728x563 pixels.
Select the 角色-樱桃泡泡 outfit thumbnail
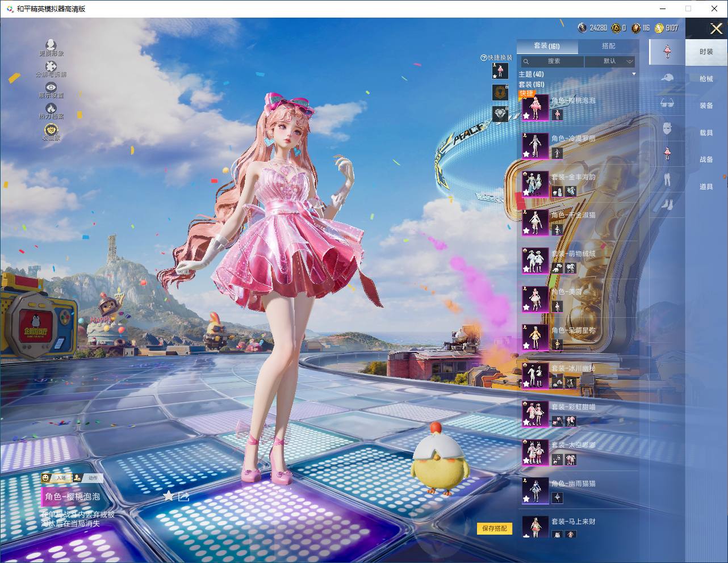(x=535, y=107)
